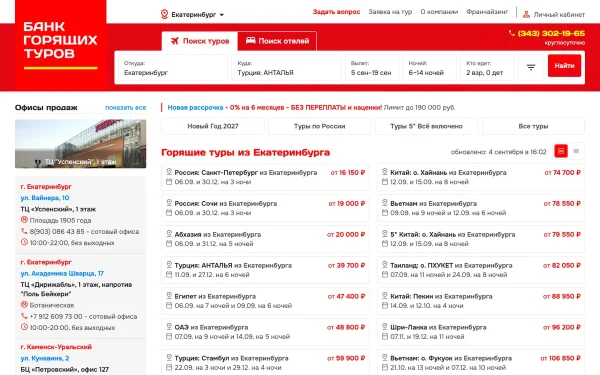Click показать все offices link
Viewport: 600px width, 375px height.
[126, 108]
